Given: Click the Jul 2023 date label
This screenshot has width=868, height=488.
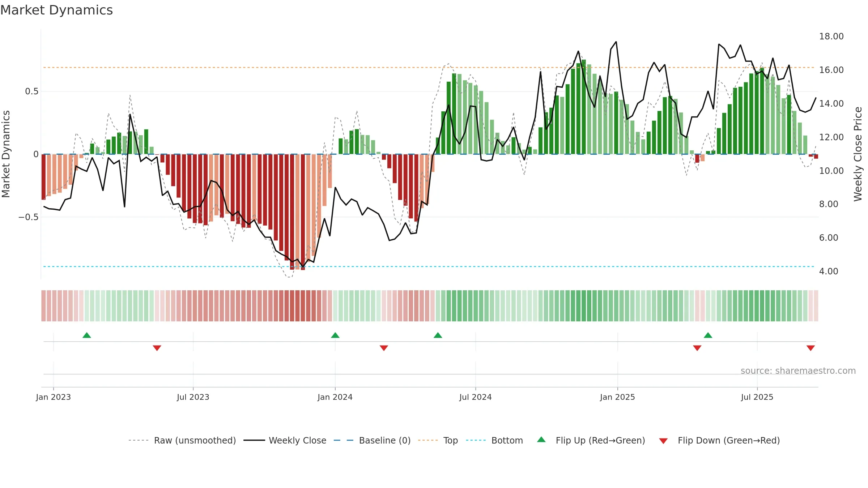Looking at the screenshot, I should (193, 397).
